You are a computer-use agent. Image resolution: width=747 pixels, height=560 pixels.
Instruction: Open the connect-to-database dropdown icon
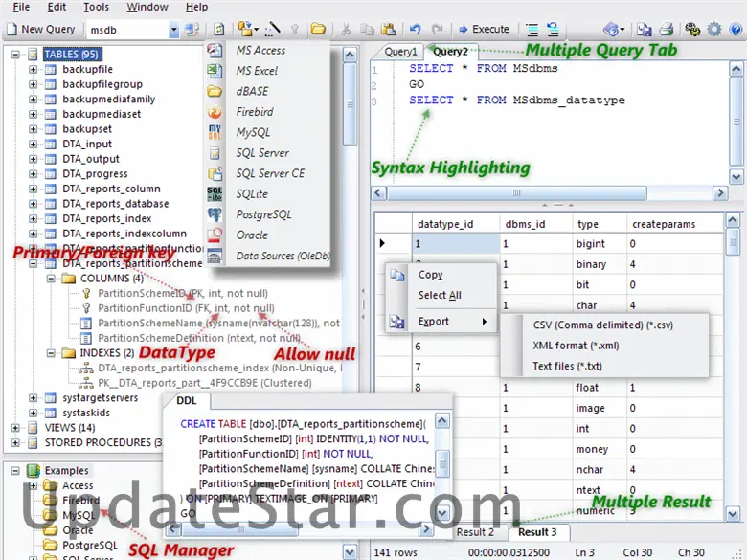[x=248, y=30]
